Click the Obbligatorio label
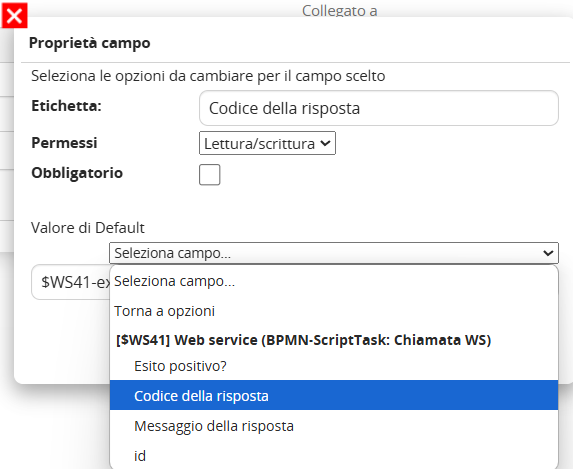 pos(77,173)
